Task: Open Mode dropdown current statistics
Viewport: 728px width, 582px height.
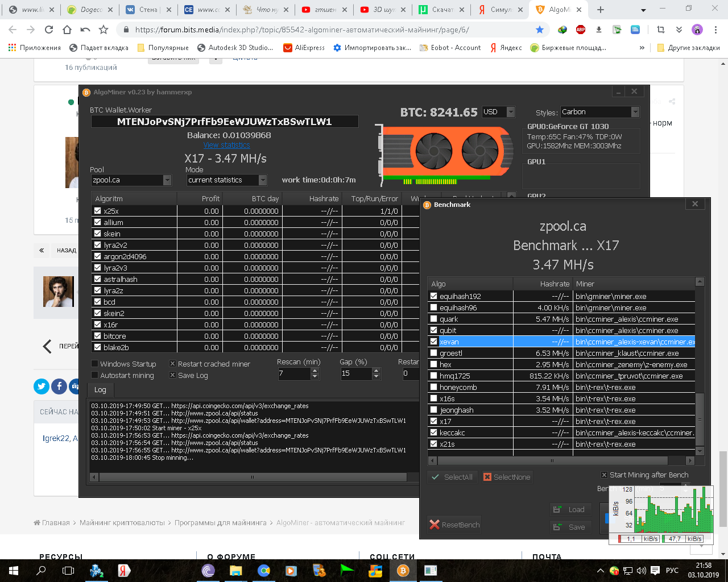Action: [x=227, y=180]
